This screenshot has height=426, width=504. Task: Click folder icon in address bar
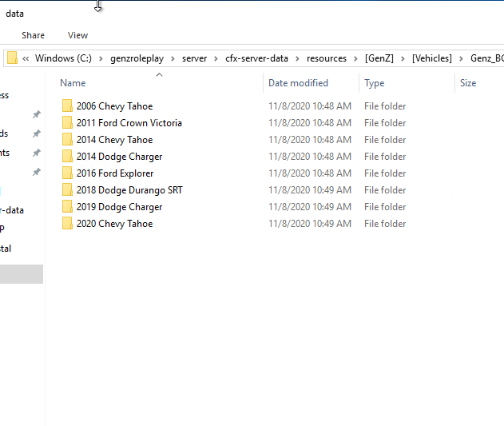(x=12, y=58)
